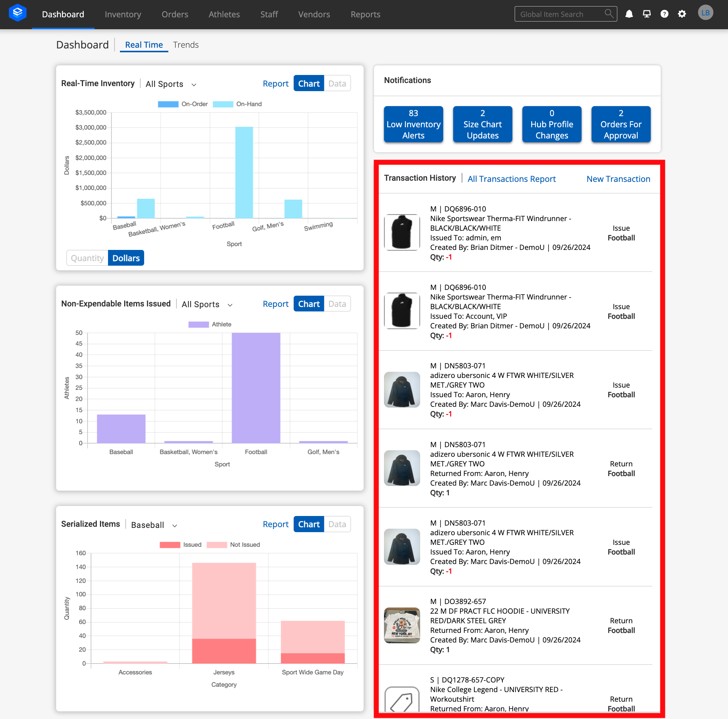Viewport: 728px width, 719px height.
Task: Open 2 Size Chart Updates
Action: (483, 124)
